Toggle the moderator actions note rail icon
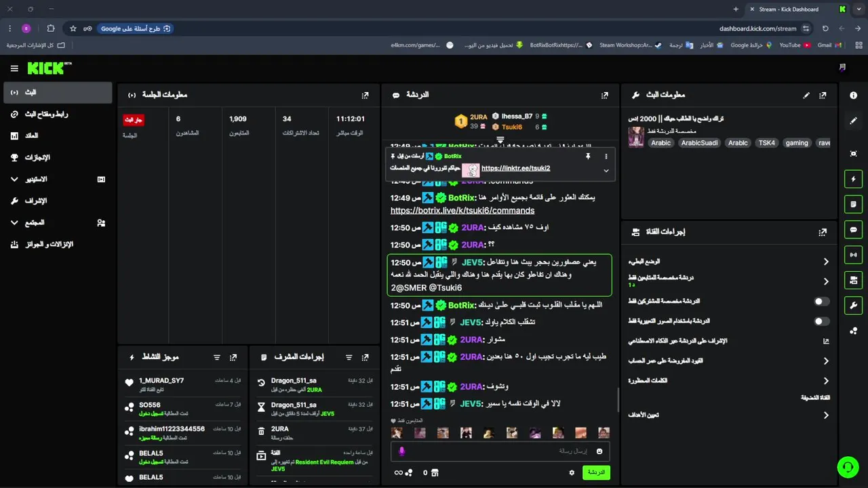 pos(853,205)
